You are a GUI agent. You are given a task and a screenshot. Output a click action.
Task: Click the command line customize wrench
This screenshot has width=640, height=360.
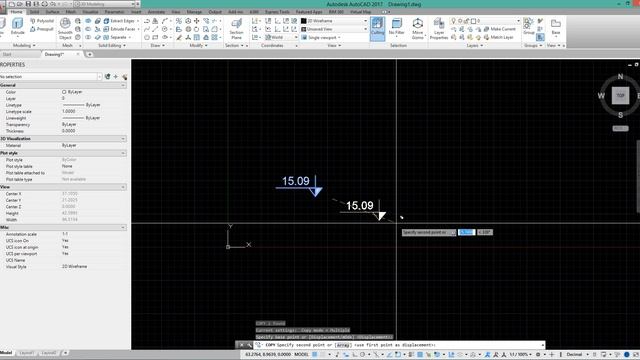249,345
